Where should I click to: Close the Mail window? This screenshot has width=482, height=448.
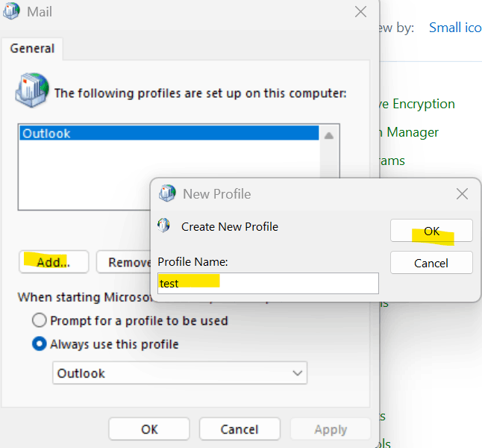click(x=360, y=12)
